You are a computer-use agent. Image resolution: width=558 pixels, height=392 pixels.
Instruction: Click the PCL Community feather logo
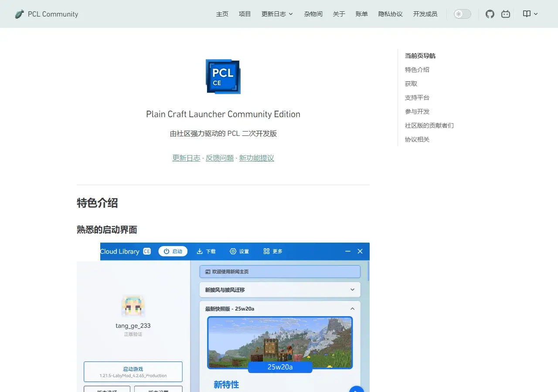coord(19,14)
